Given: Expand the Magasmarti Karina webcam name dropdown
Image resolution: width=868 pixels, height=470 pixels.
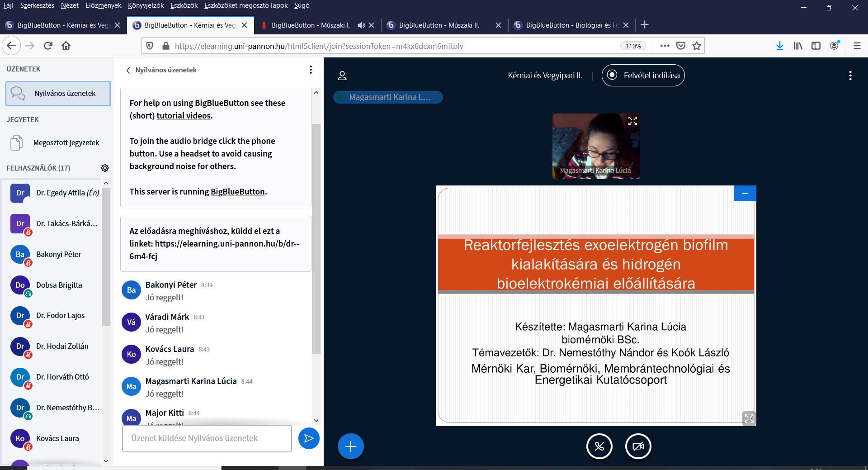Looking at the screenshot, I should (x=388, y=97).
